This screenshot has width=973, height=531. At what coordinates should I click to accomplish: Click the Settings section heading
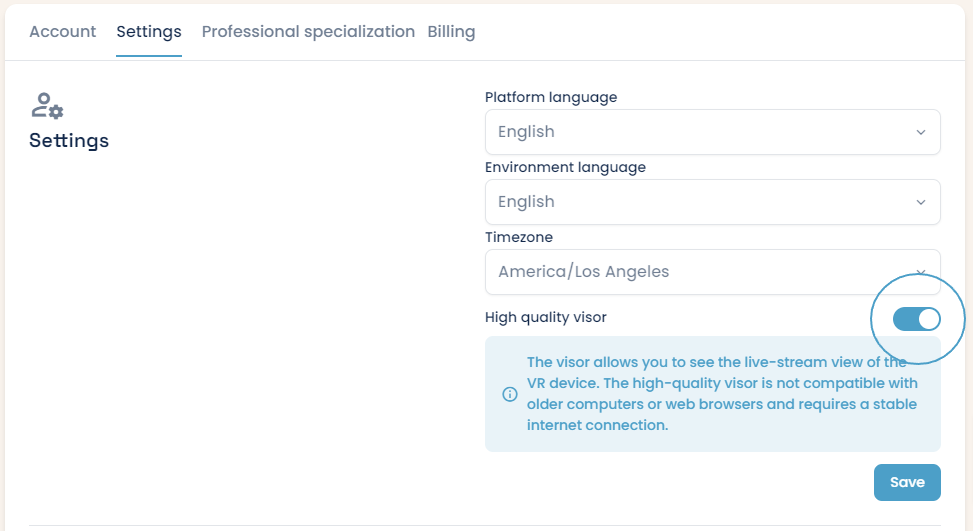[x=69, y=141]
